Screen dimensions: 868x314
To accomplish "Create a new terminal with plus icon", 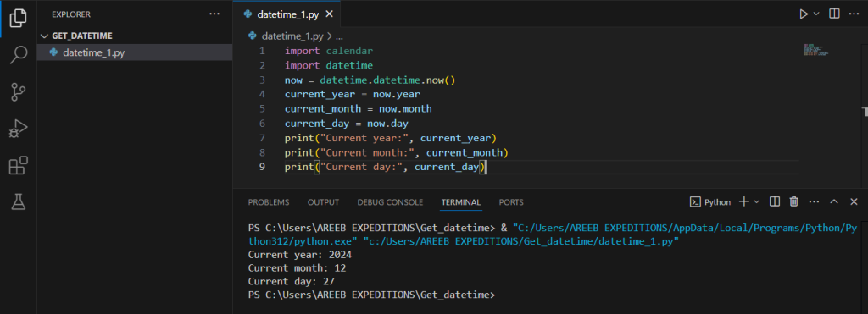I will [x=744, y=201].
